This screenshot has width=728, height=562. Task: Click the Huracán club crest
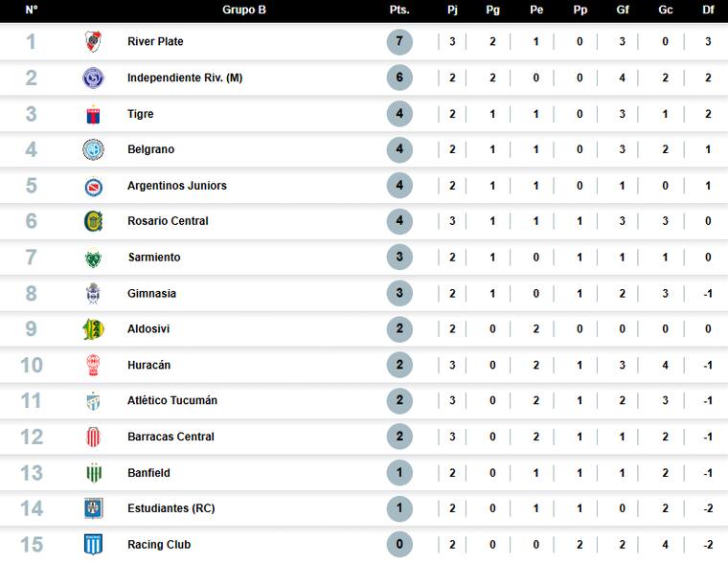(93, 365)
